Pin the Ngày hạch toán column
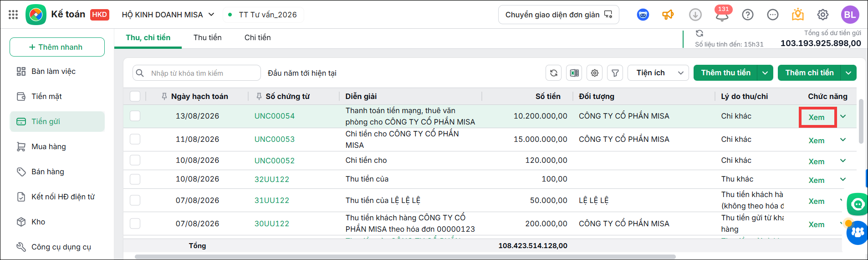 tap(164, 96)
